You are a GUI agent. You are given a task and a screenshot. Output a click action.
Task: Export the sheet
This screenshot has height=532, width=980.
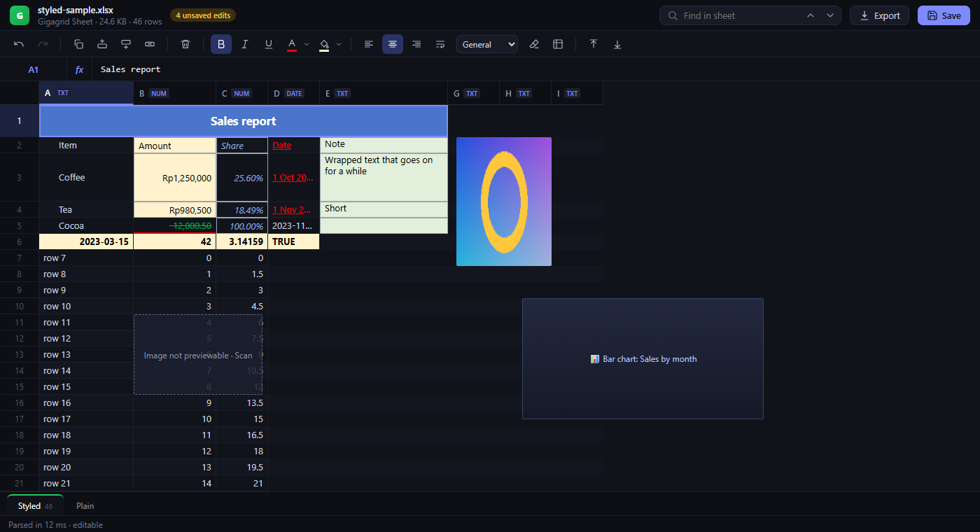880,15
